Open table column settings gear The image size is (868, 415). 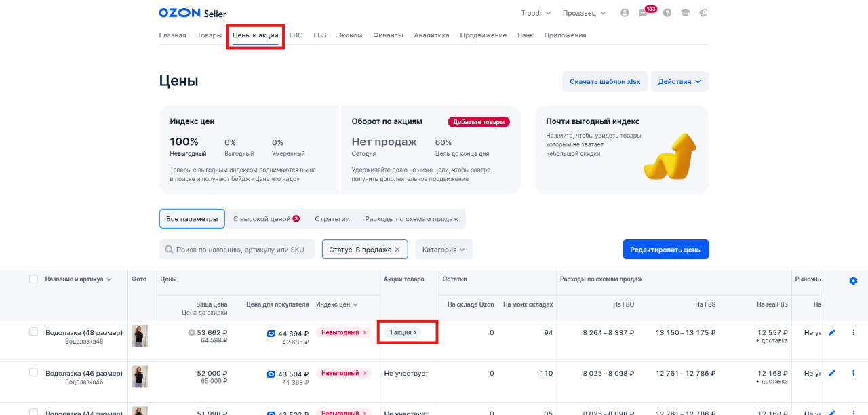[853, 281]
